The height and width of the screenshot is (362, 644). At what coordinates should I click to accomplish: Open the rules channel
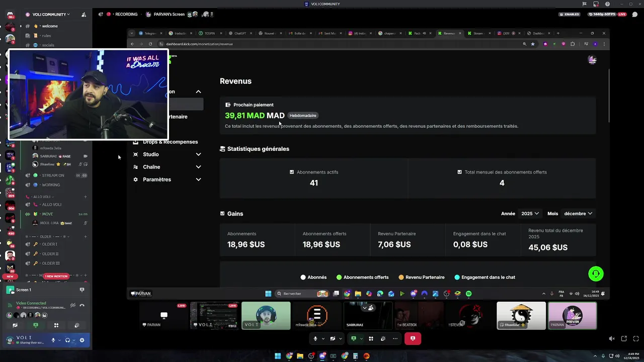point(46,36)
